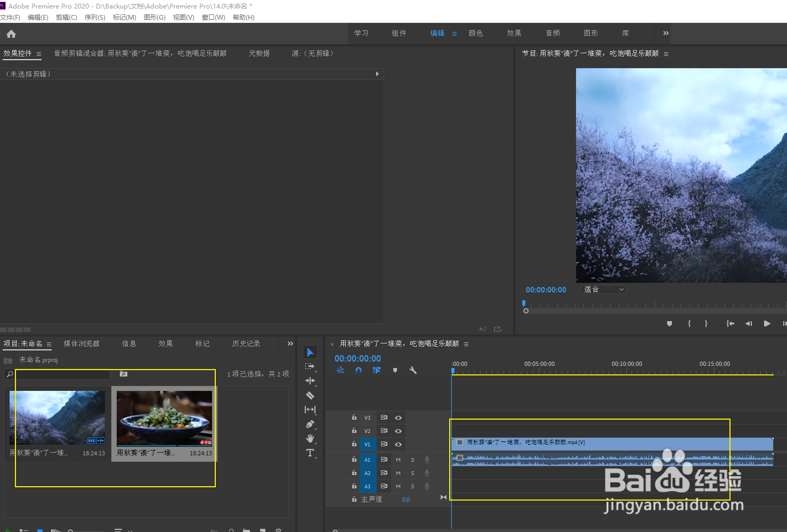Select the Slip tool
Image resolution: width=787 pixels, height=532 pixels.
pos(310,410)
